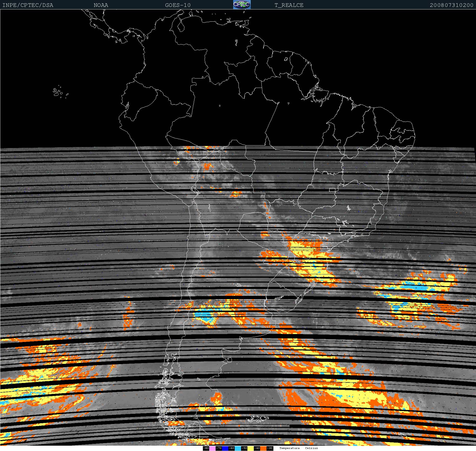Click the Lake Maracaibo outline in Venezuela
Viewport: 476px width, 451px height.
181,26
